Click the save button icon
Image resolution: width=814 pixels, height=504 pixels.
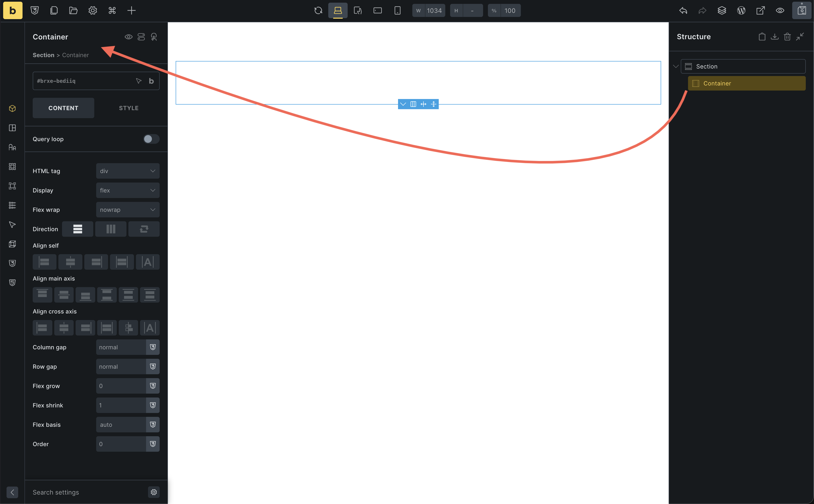tap(802, 10)
